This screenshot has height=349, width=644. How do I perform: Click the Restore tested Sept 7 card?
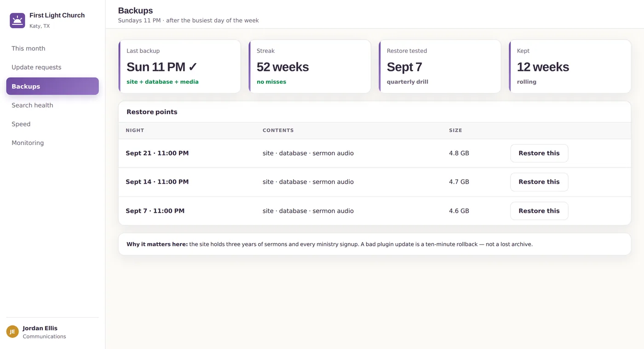coord(440,66)
